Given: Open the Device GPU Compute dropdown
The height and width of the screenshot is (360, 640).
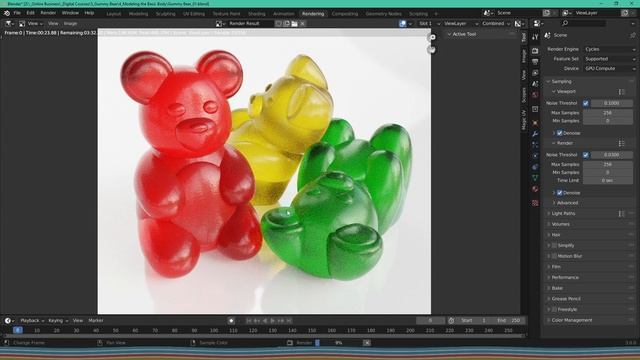Looking at the screenshot, I should coord(610,69).
